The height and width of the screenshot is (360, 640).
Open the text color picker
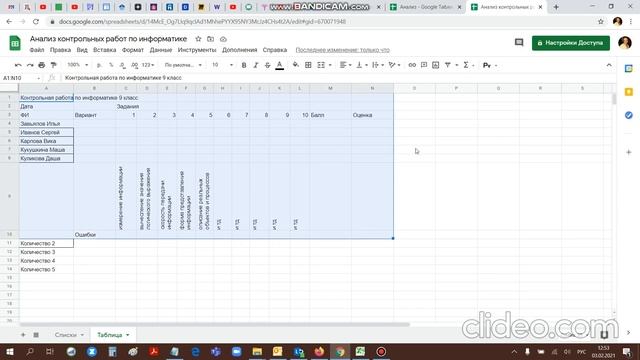tap(280, 65)
